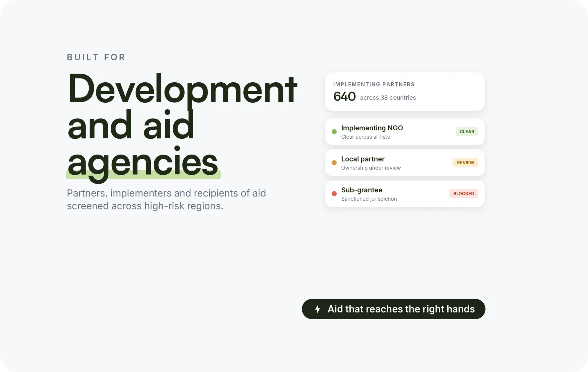Click the 'BUILT FOR' eyebrow label
588x372 pixels.
96,57
